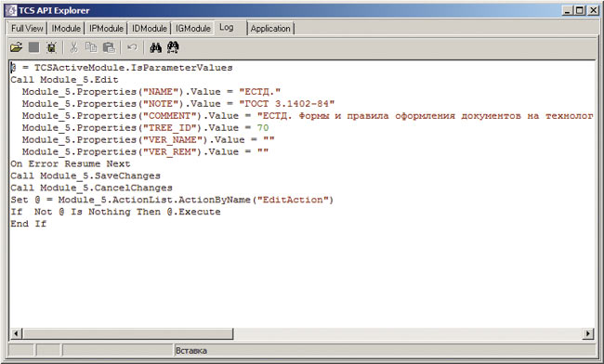604x364 pixels.
Task: Click the "VER_NAME" property line
Action: [149, 139]
